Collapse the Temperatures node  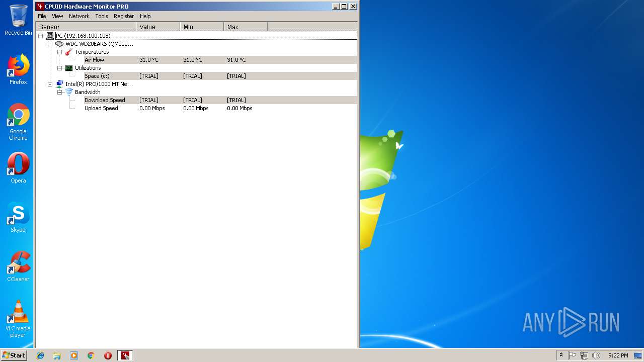pos(59,52)
